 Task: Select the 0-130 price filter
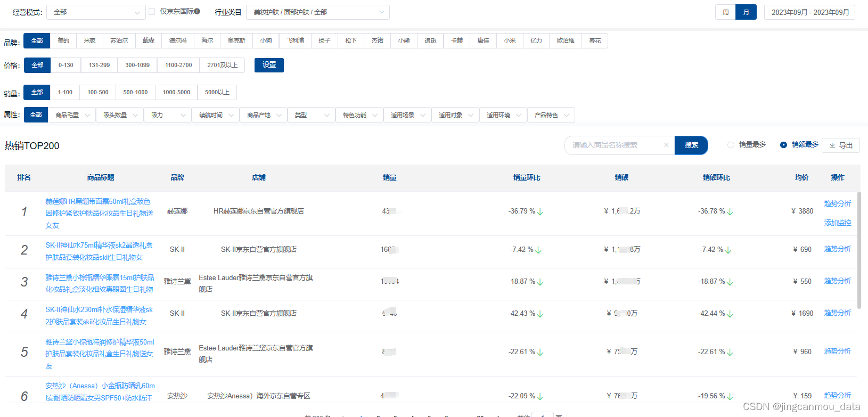coord(66,65)
